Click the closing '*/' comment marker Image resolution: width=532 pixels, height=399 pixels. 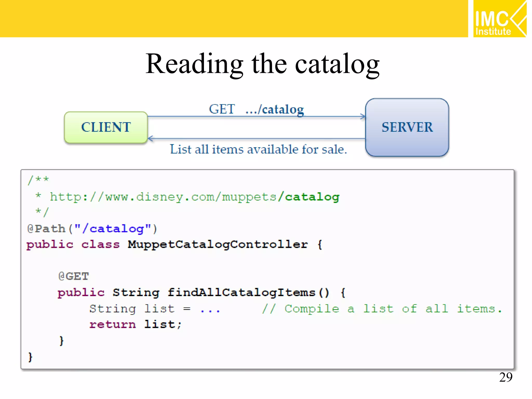[x=42, y=212]
